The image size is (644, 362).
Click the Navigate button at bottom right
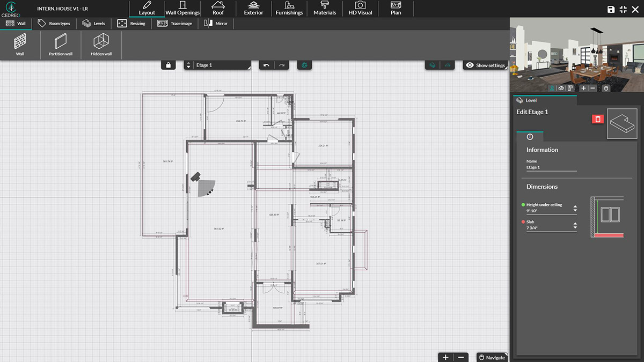(492, 357)
